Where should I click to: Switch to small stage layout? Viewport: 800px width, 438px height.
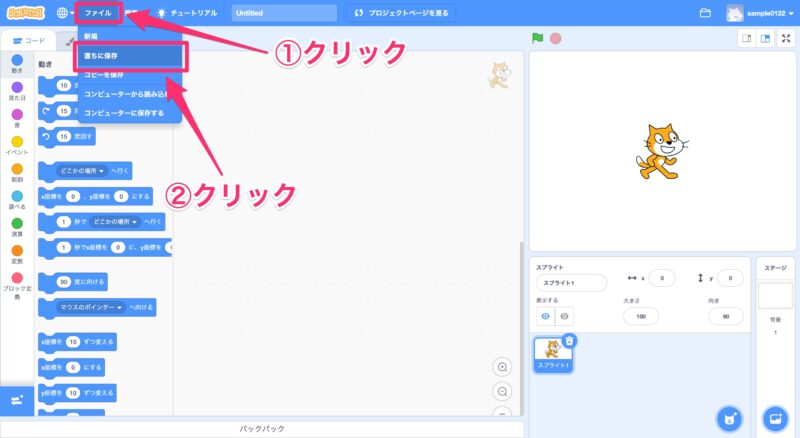coord(745,39)
